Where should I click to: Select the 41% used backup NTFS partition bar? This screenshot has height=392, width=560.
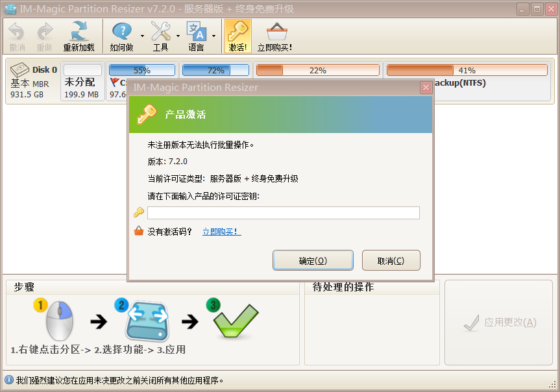coord(467,71)
